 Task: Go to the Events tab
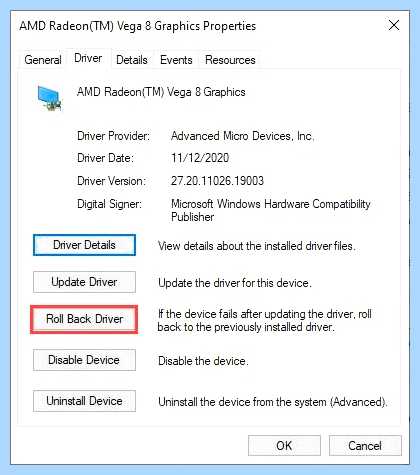[176, 60]
